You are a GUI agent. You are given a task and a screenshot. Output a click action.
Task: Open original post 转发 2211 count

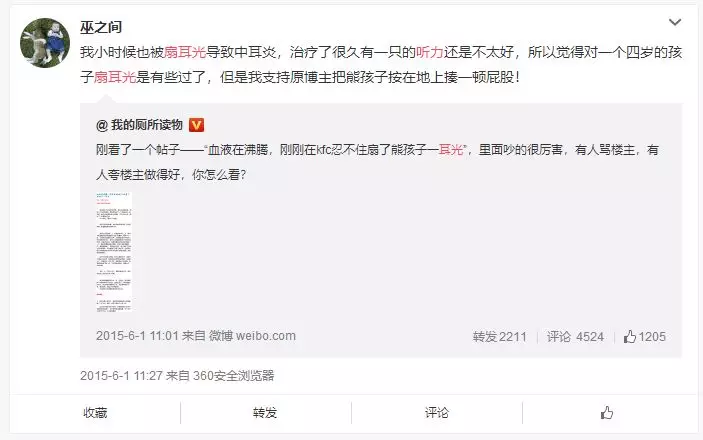(x=499, y=336)
